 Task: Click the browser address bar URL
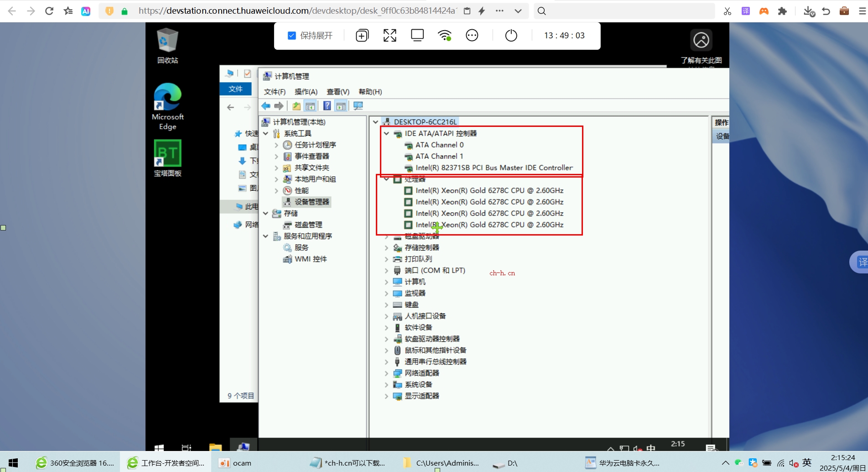(296, 11)
